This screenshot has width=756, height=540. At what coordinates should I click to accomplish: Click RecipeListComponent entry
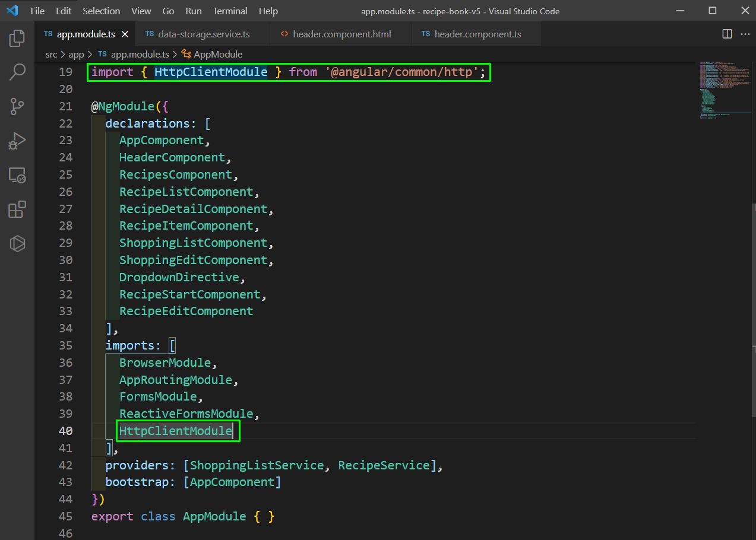click(186, 192)
